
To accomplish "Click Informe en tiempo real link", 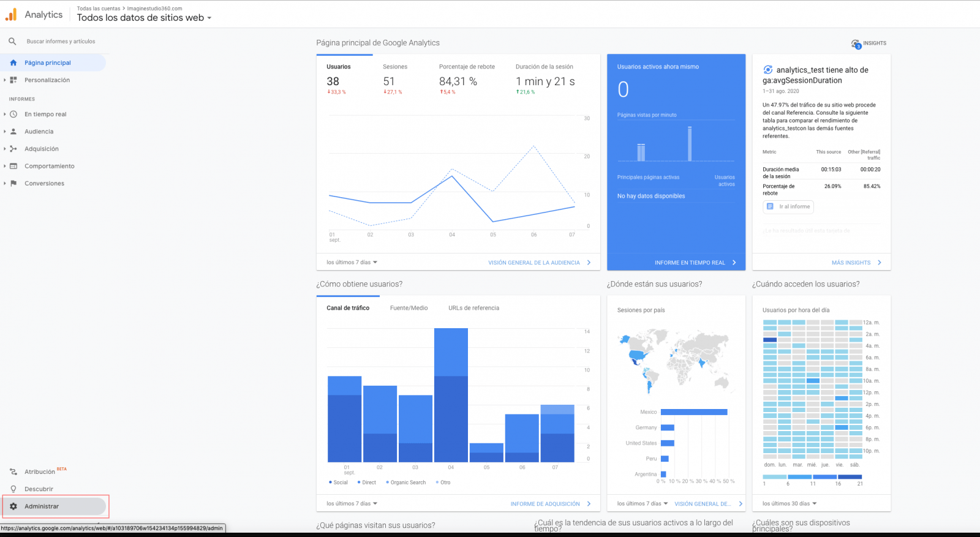I will [690, 263].
